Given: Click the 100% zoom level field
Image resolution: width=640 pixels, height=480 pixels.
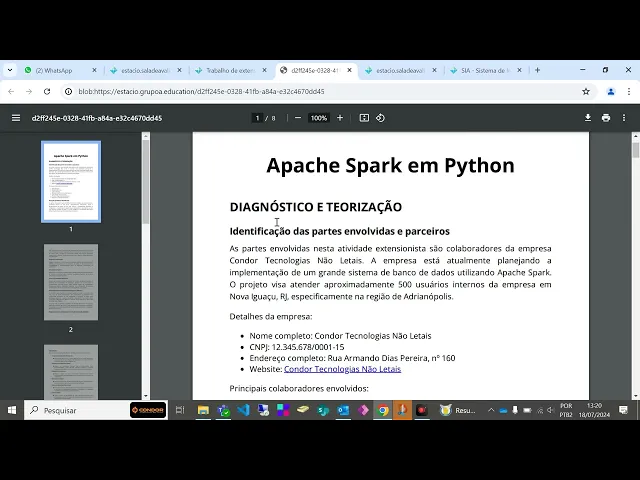Looking at the screenshot, I should (x=319, y=118).
